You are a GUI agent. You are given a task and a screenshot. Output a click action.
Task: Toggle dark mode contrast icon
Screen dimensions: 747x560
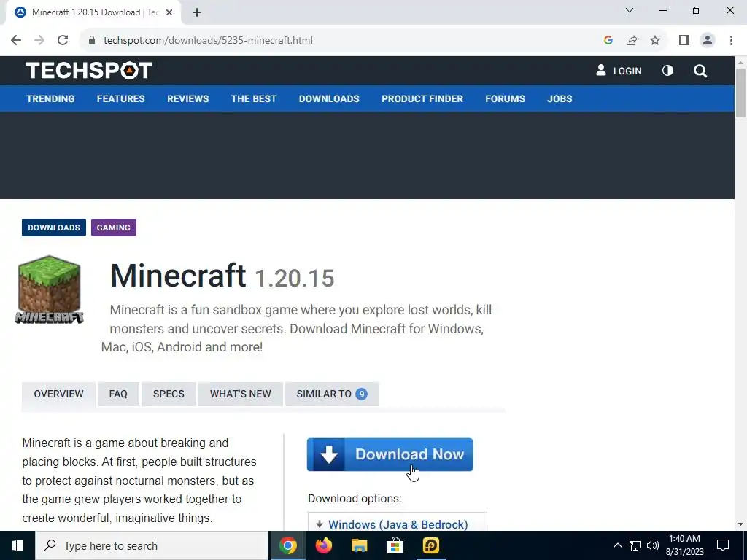pos(668,71)
